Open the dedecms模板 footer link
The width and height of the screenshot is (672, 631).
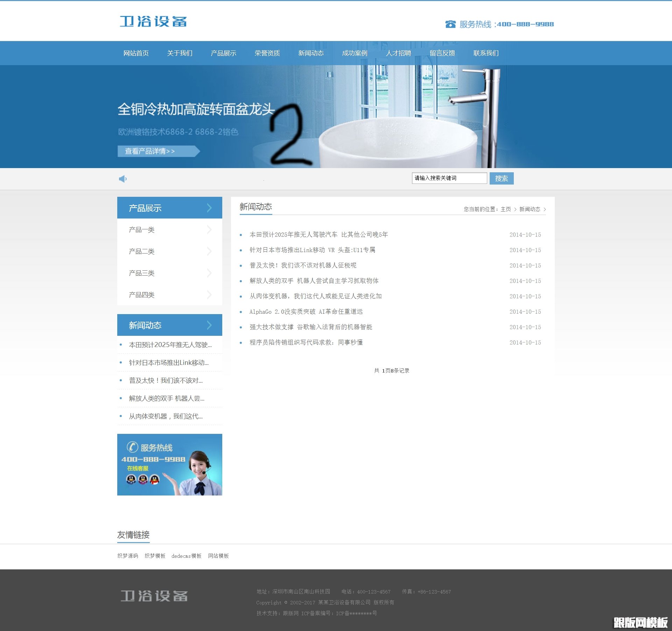186,556
